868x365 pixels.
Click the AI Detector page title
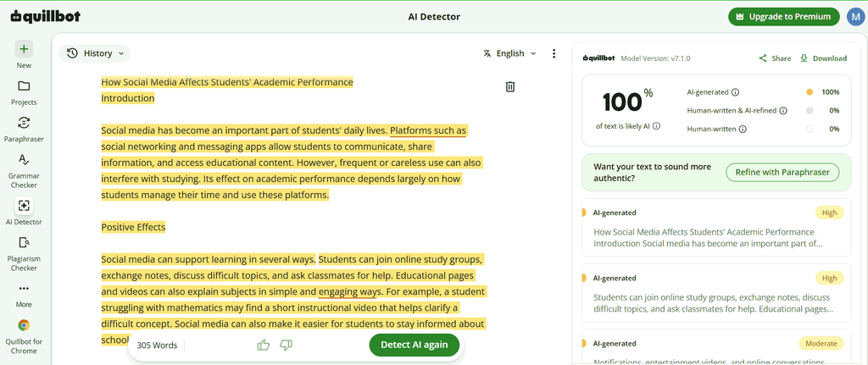coord(434,17)
